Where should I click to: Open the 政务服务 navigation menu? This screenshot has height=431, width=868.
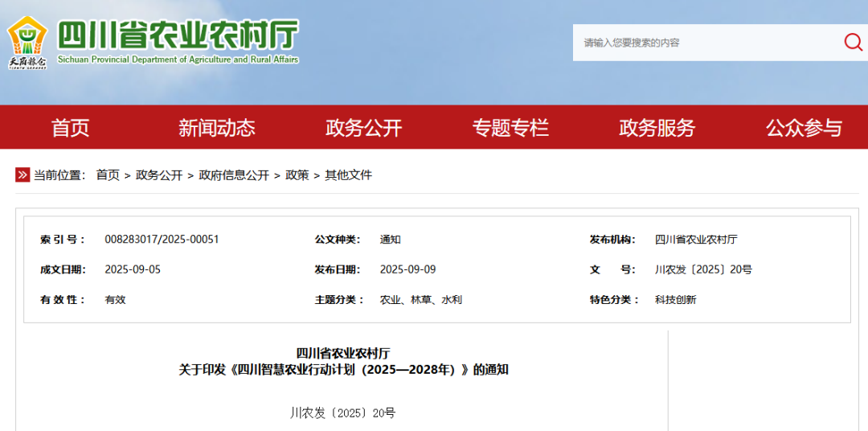[x=657, y=128]
